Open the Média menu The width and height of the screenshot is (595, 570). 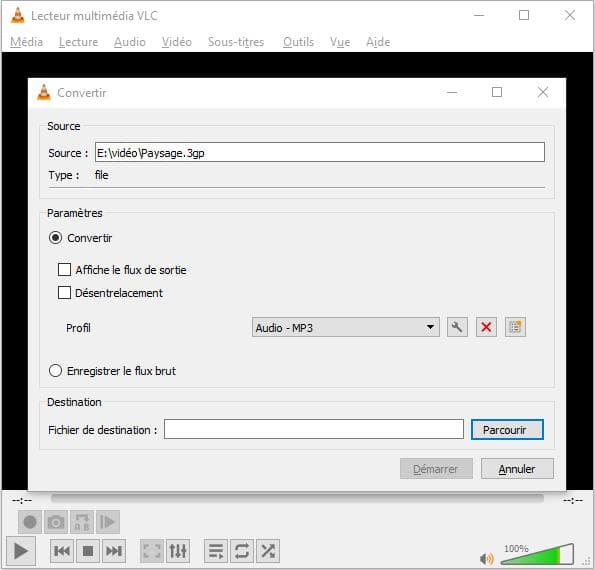26,42
